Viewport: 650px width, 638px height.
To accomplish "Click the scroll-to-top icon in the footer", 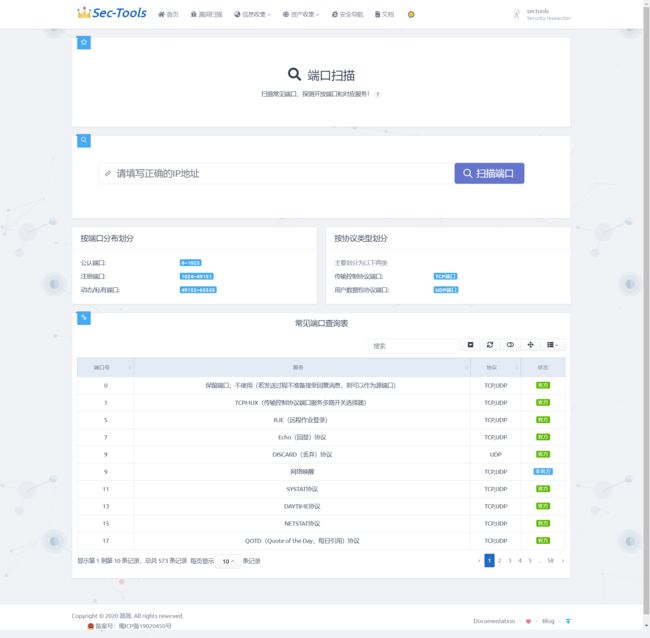I will pos(568,621).
